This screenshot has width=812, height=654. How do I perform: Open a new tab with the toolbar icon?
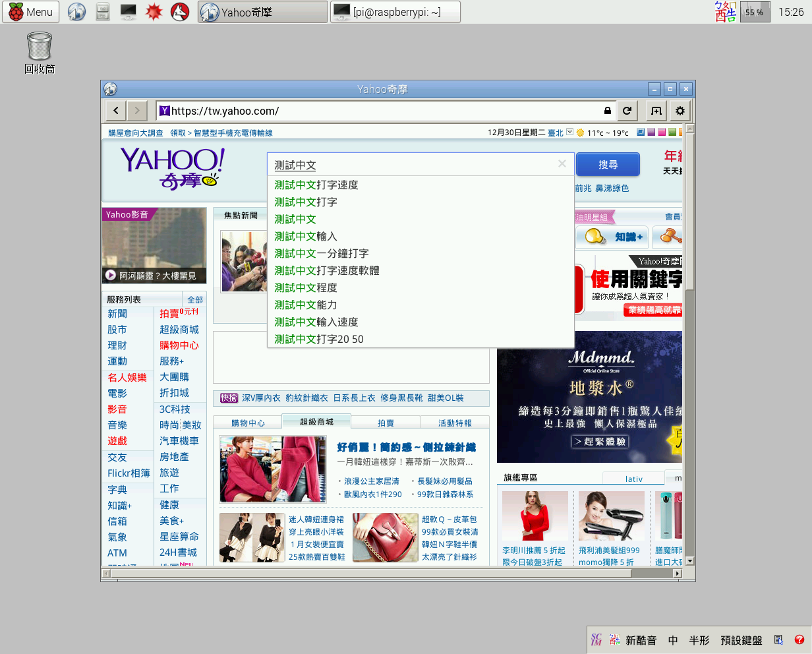[654, 110]
